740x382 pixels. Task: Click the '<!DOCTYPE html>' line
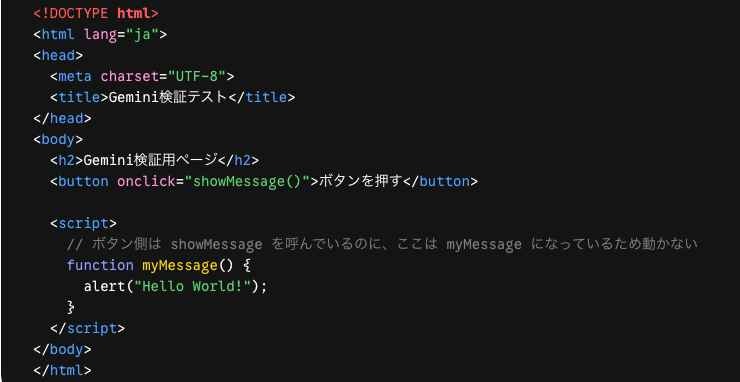pos(96,13)
